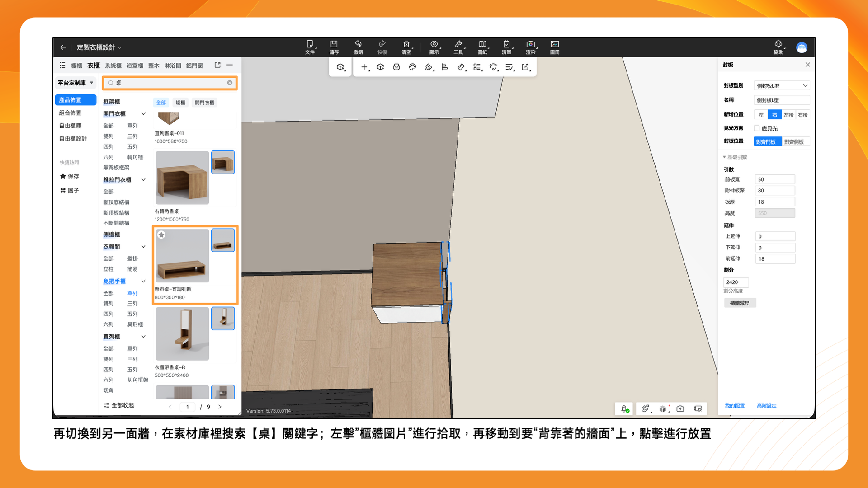Open the 高階設定 link

766,406
